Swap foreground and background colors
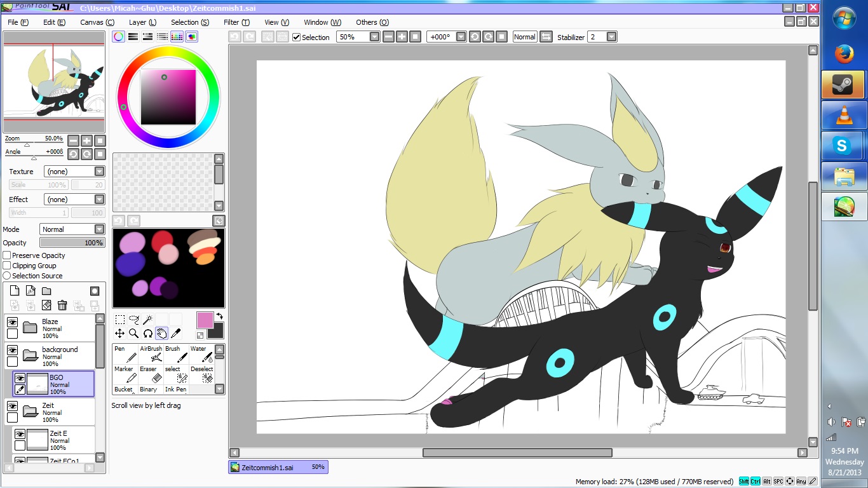 (x=219, y=316)
